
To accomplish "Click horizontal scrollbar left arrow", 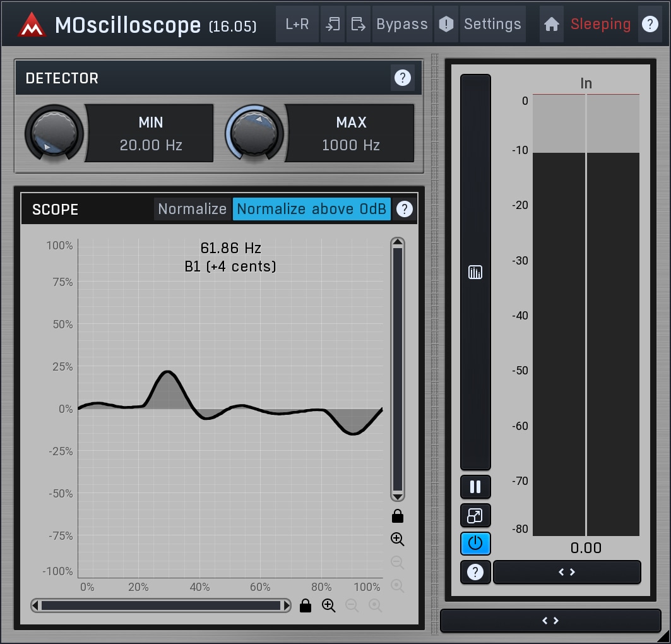I will [35, 605].
